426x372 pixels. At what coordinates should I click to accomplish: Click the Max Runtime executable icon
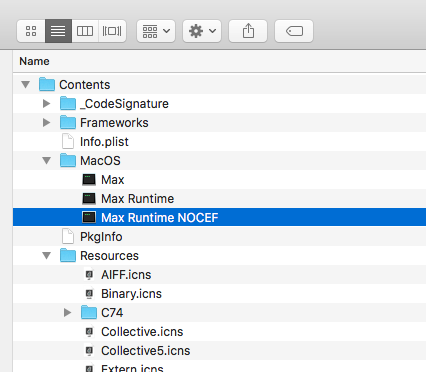click(x=89, y=199)
